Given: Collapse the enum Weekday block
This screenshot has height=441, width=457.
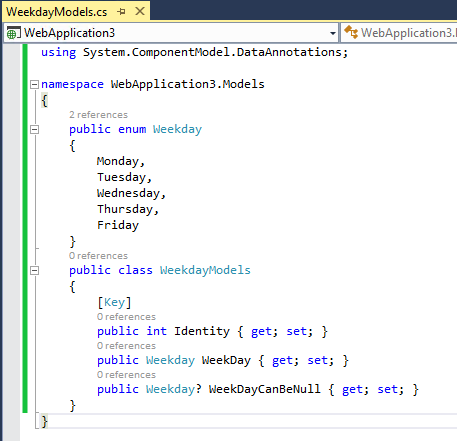Looking at the screenshot, I should pyautogui.click(x=34, y=129).
